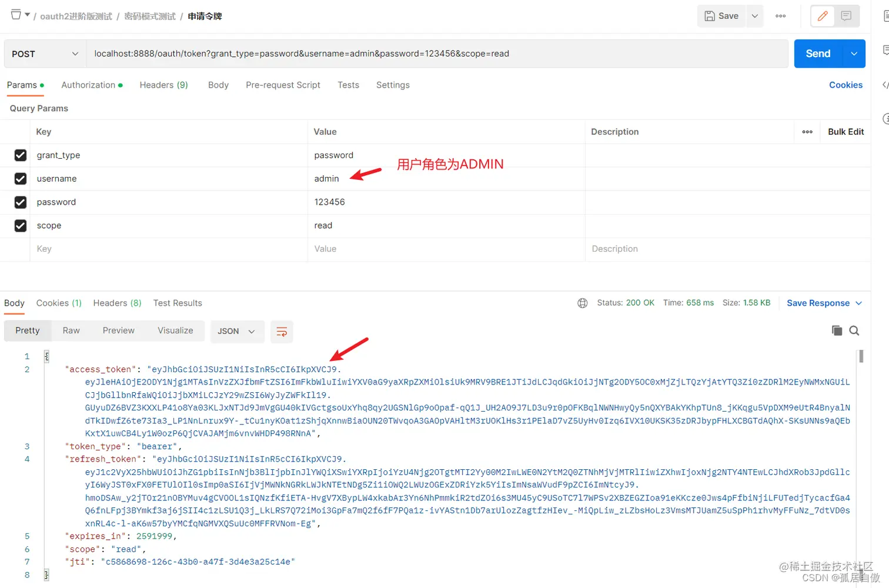Click the Size: 1.58 KB text
This screenshot has height=588, width=889.
pos(746,303)
